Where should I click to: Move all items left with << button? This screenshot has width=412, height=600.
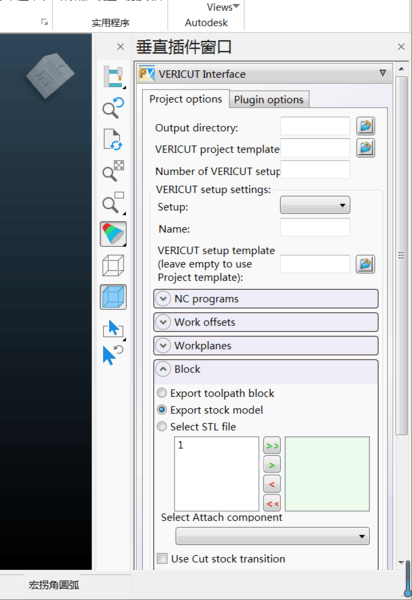coord(272,503)
